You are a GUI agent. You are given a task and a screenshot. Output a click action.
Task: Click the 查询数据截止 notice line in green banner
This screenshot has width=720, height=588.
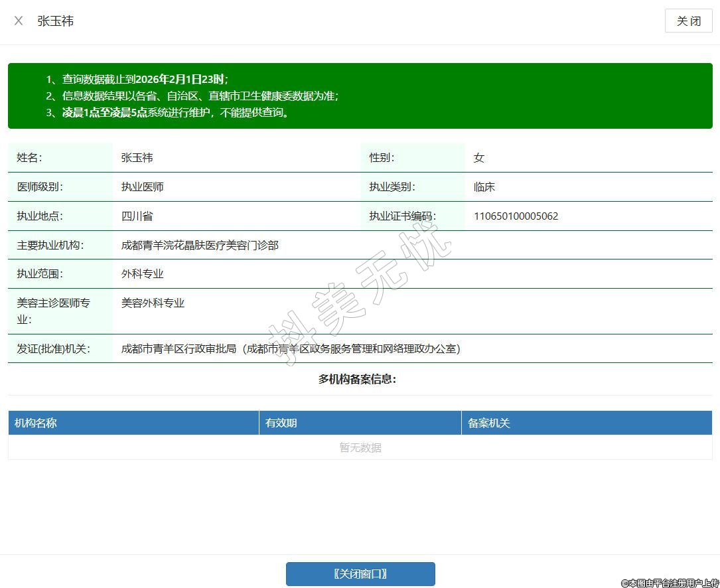coord(145,79)
